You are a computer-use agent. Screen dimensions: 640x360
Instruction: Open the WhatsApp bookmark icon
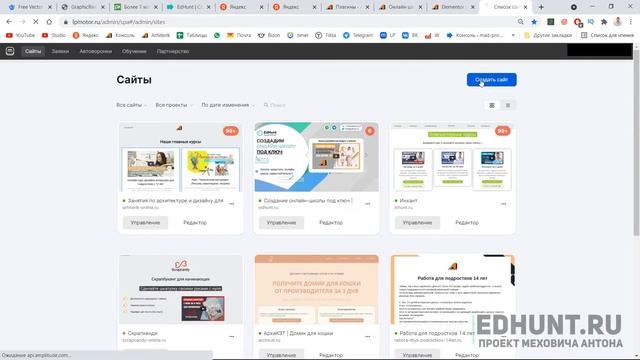pyautogui.click(x=217, y=36)
